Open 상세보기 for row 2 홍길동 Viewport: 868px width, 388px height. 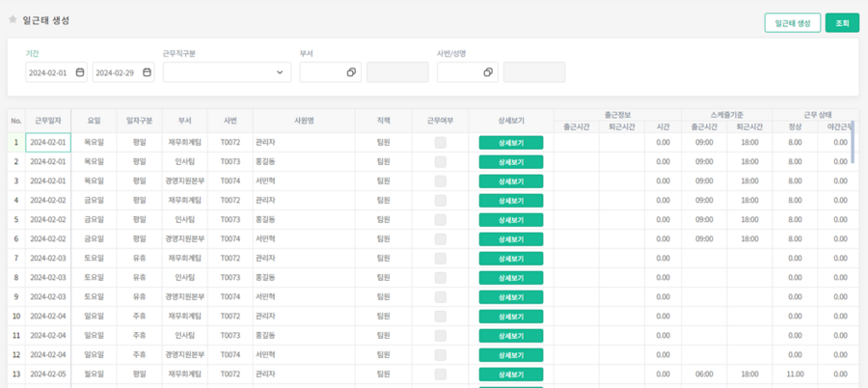click(510, 162)
